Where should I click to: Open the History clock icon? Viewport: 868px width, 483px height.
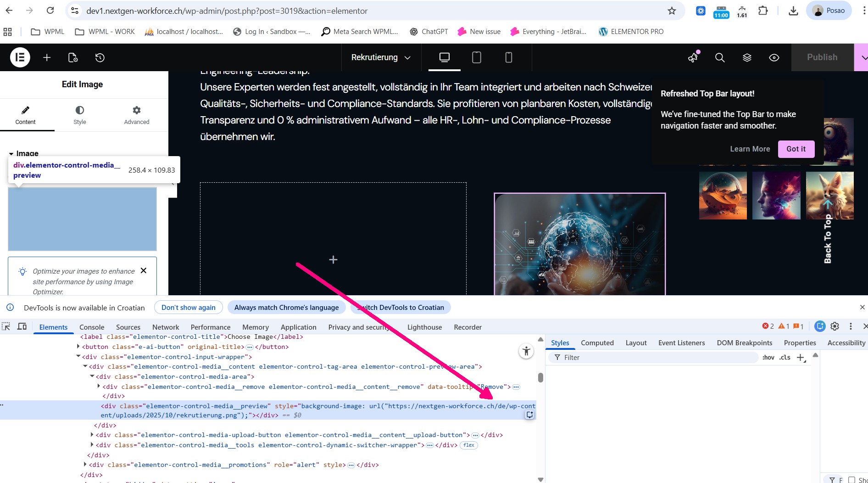pyautogui.click(x=100, y=57)
